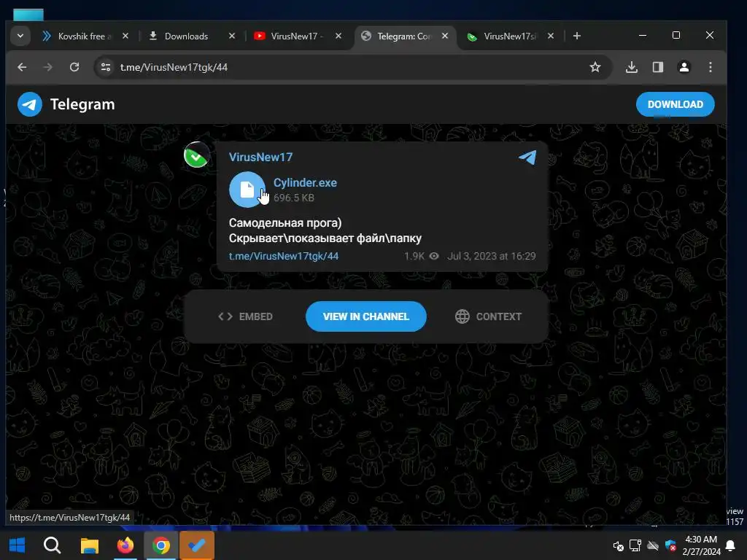Click the EMBED button
The image size is (747, 560).
click(245, 316)
